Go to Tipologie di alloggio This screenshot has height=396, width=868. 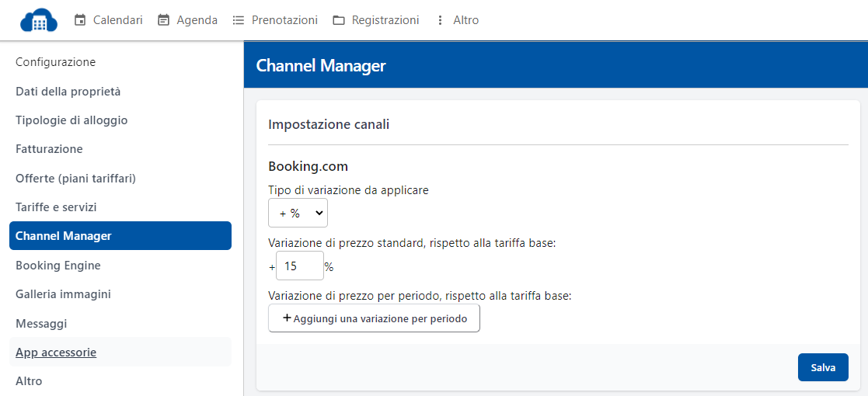coord(71,120)
